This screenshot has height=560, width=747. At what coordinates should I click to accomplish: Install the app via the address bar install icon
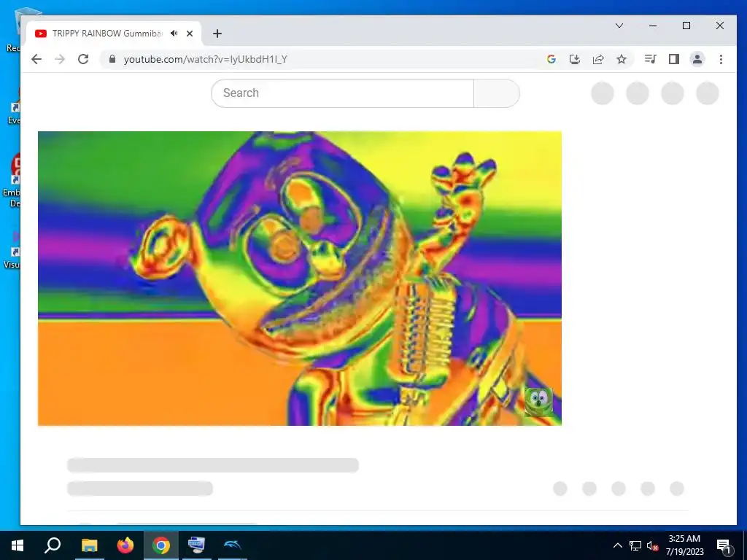575,59
